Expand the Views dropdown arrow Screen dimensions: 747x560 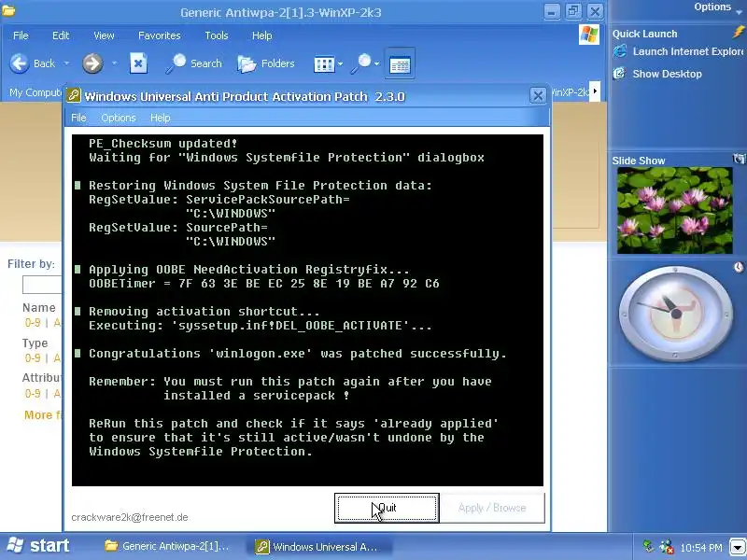pyautogui.click(x=340, y=63)
